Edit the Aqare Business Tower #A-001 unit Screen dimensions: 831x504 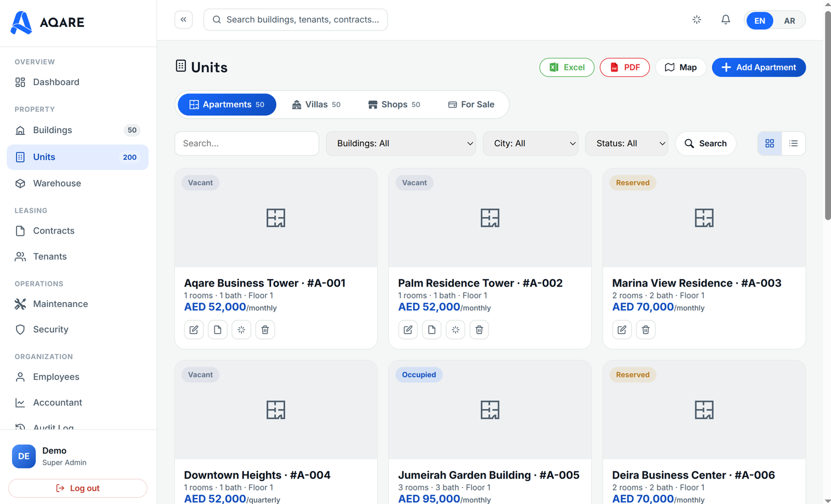[194, 330]
